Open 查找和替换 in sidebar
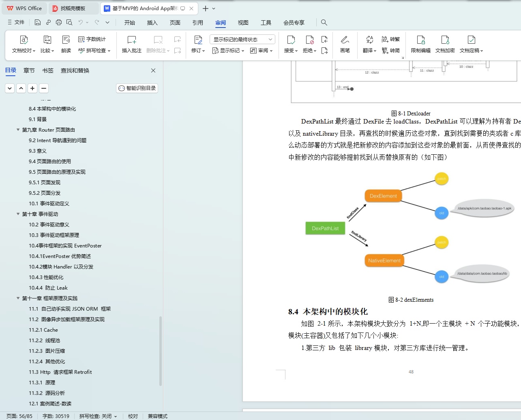Image resolution: width=521 pixels, height=420 pixels. pyautogui.click(x=75, y=70)
